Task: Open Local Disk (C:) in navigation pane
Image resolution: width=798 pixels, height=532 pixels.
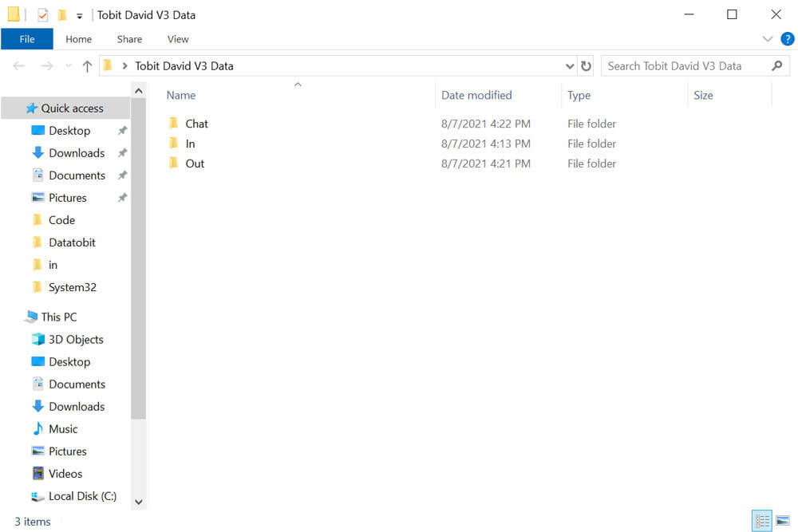Action: point(82,496)
